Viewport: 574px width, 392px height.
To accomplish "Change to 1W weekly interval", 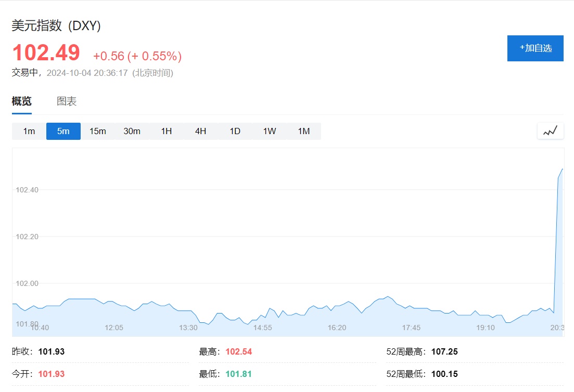I will (270, 131).
